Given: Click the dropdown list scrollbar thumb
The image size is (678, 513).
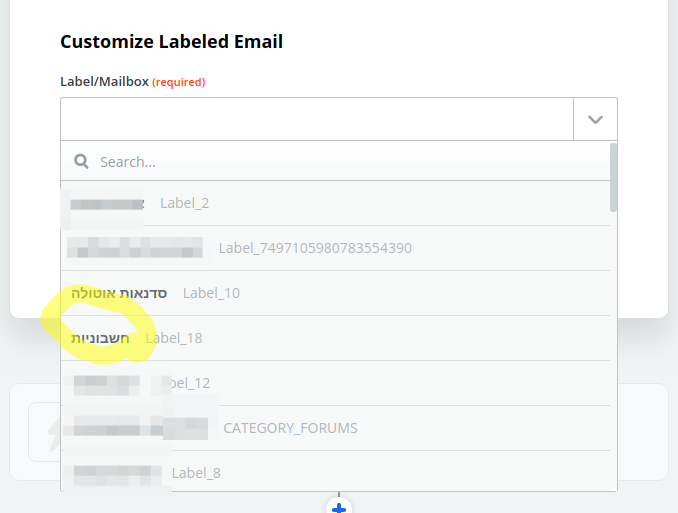Looking at the screenshot, I should pos(613,177).
